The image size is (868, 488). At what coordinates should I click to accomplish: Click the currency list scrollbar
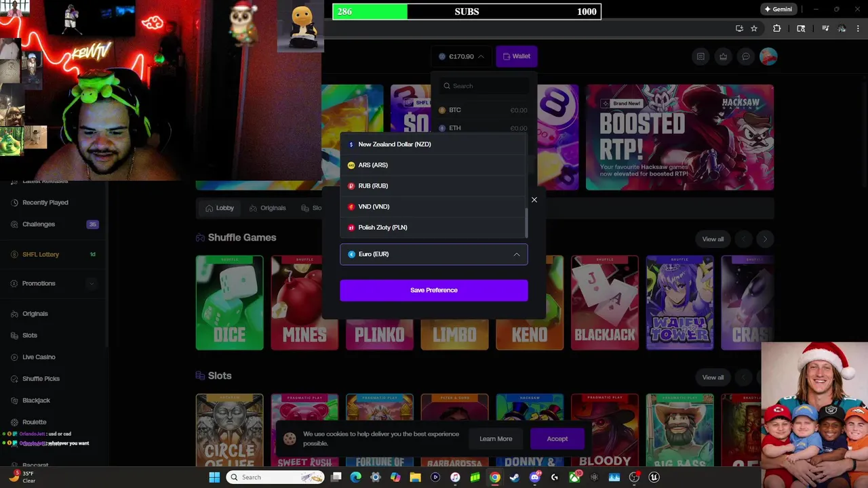point(527,223)
